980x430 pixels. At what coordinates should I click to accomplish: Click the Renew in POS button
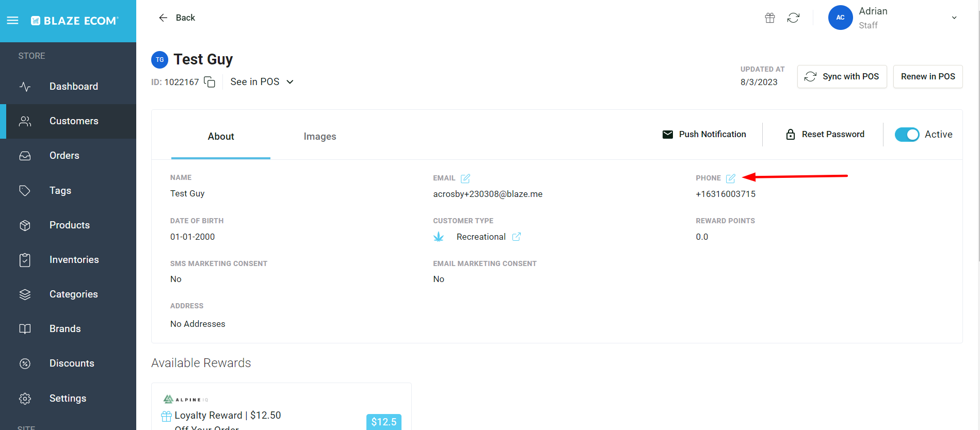pos(927,77)
